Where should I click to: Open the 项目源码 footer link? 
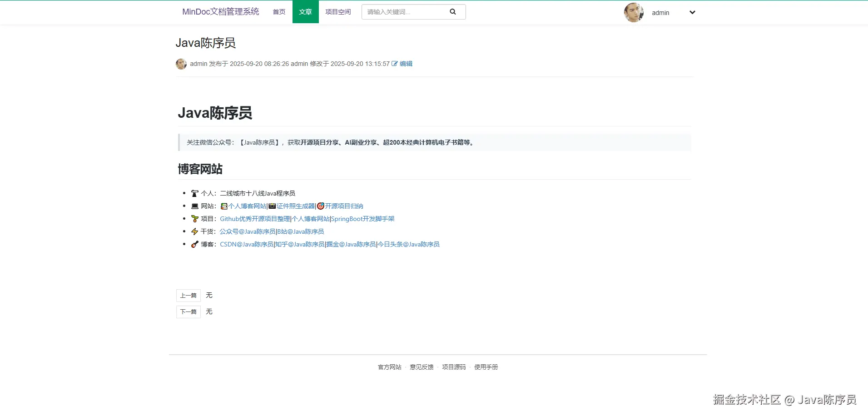(454, 367)
